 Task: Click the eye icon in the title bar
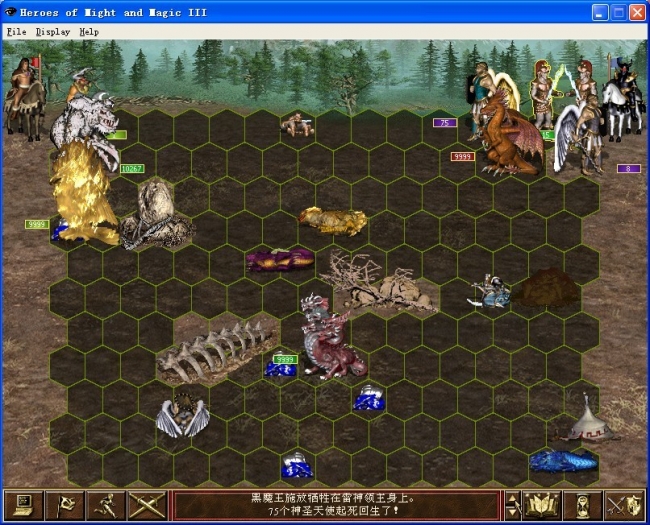(x=10, y=12)
